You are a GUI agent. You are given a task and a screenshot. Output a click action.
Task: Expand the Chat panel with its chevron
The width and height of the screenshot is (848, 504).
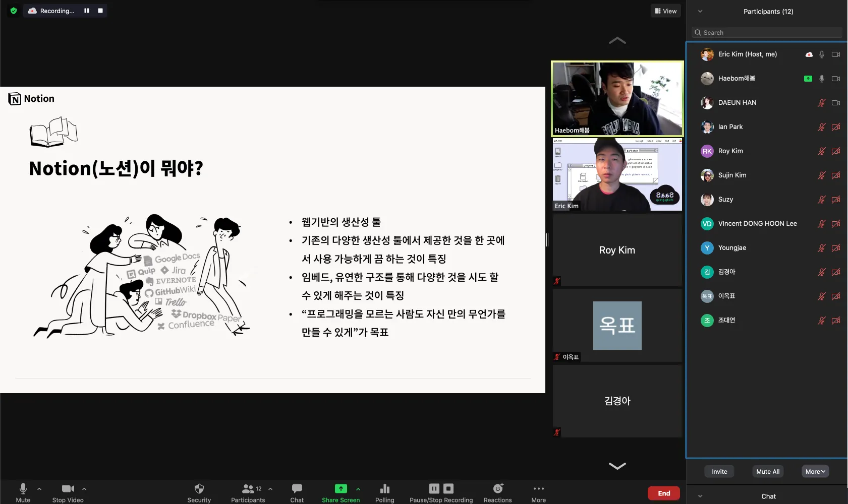pyautogui.click(x=700, y=496)
